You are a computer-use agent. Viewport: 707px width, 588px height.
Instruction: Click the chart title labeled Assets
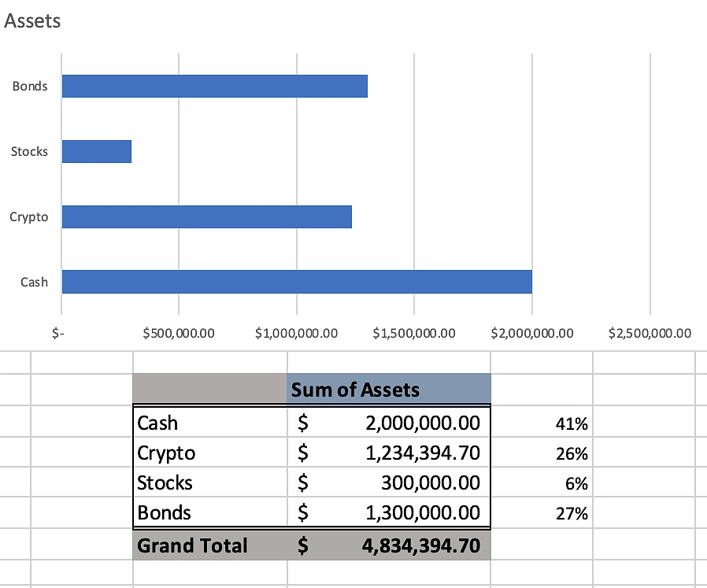[x=32, y=20]
